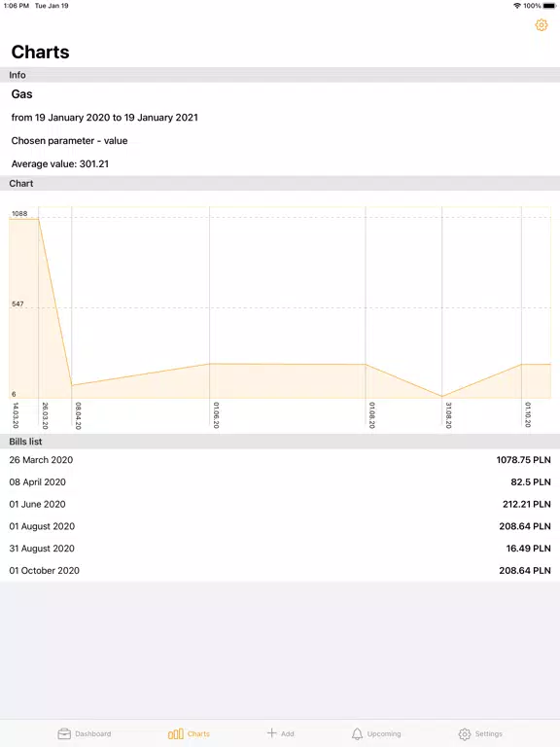The width and height of the screenshot is (560, 747).
Task: Click the 01.06.20 x-axis label
Action: [x=216, y=415]
